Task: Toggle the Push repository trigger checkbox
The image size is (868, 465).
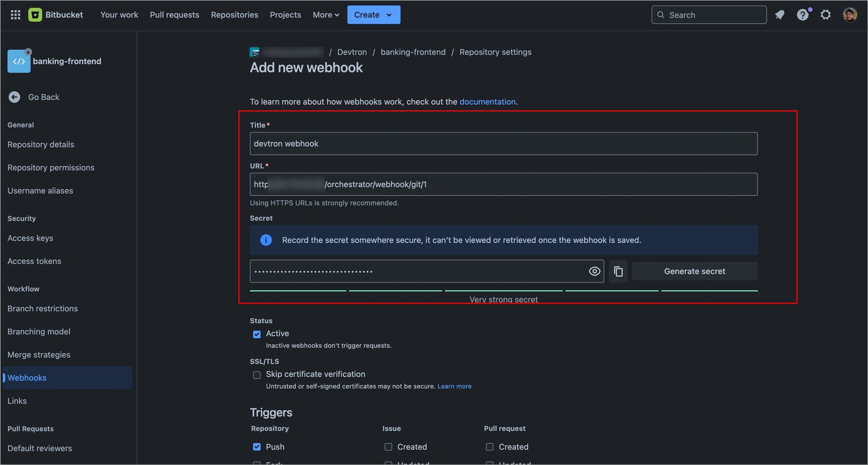Action: 257,447
